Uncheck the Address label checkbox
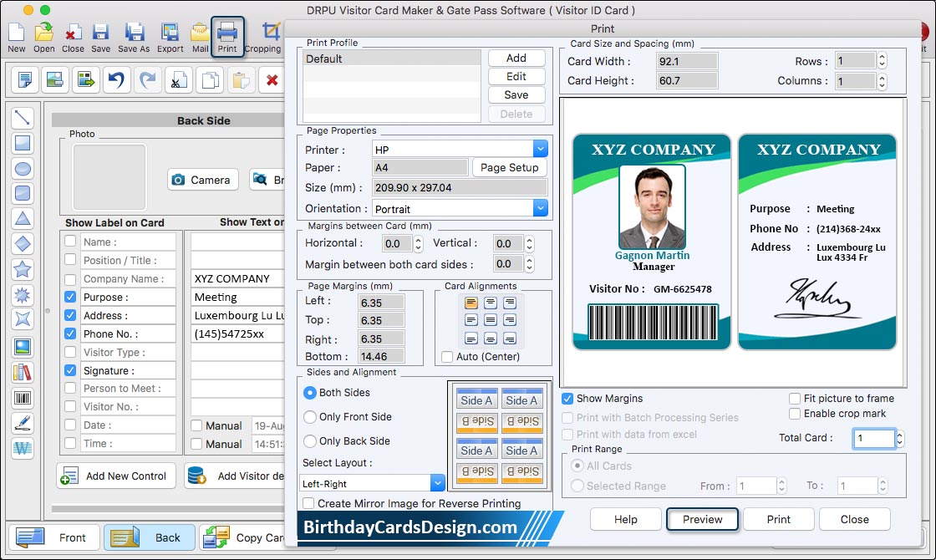This screenshot has width=936, height=560. point(70,315)
